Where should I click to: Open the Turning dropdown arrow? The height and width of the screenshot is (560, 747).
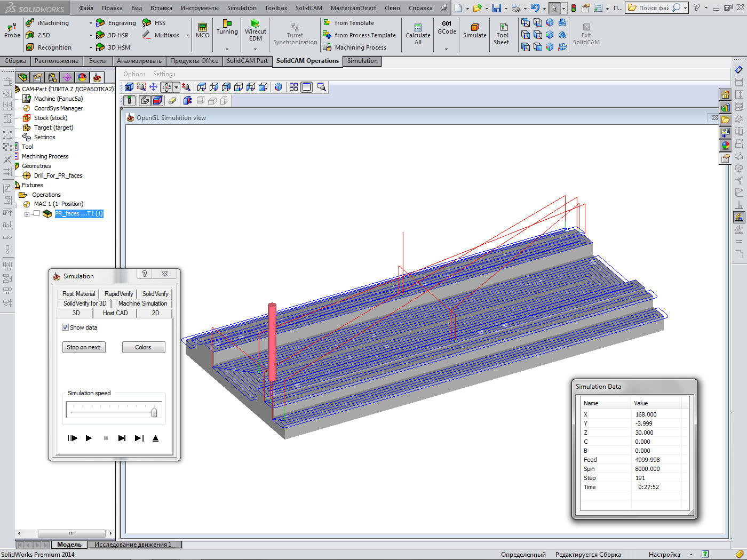(227, 49)
